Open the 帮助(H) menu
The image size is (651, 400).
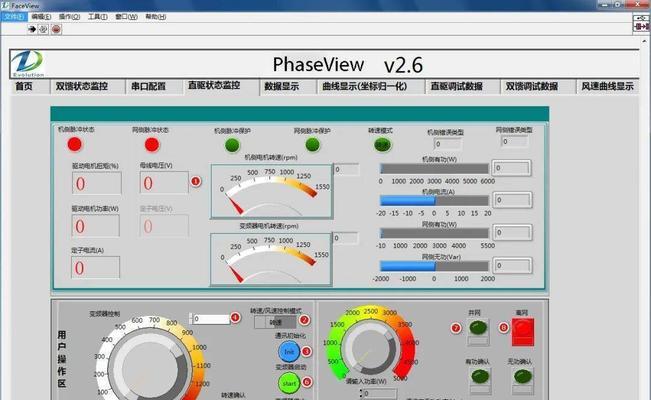tap(155, 17)
